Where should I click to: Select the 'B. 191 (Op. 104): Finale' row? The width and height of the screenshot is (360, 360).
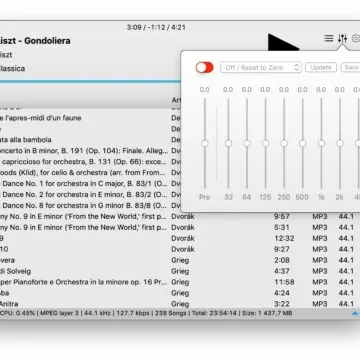coord(90,151)
